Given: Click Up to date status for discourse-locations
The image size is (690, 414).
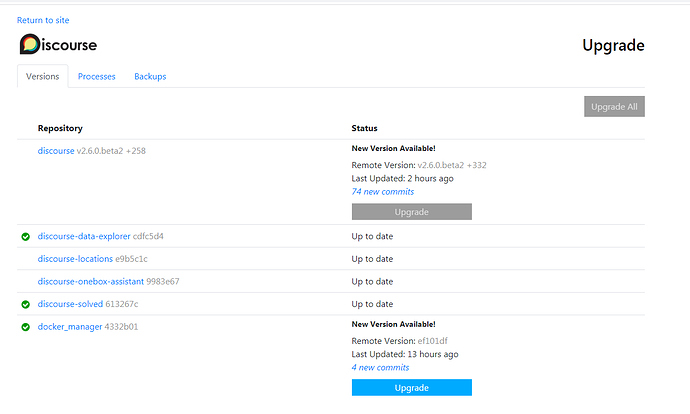Looking at the screenshot, I should point(372,259).
